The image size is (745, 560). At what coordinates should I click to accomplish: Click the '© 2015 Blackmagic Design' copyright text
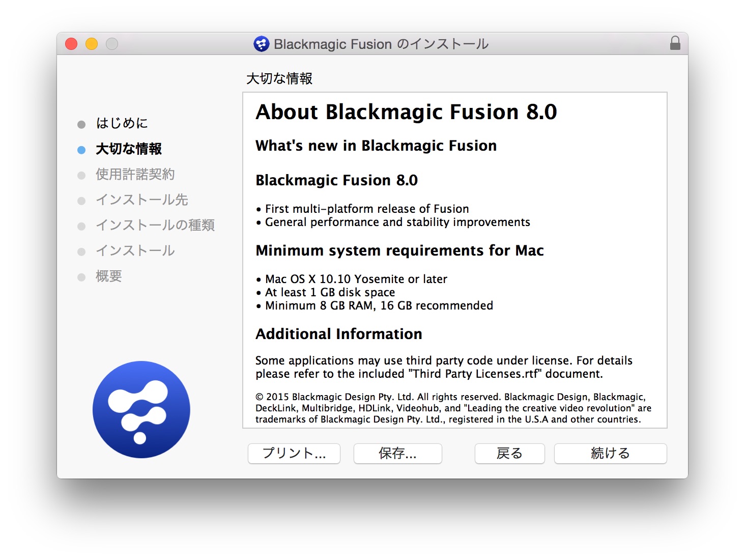(x=453, y=408)
